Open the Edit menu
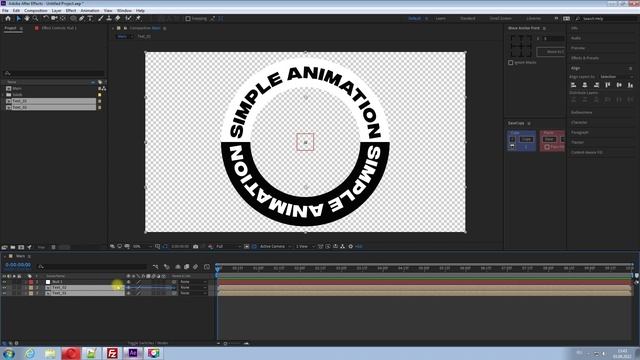Screen dimensions: 640x360 (x=16, y=11)
